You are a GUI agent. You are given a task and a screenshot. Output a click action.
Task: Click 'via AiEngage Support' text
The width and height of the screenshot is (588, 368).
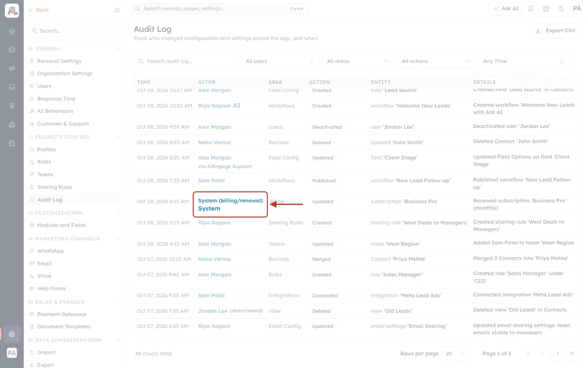pyautogui.click(x=225, y=166)
